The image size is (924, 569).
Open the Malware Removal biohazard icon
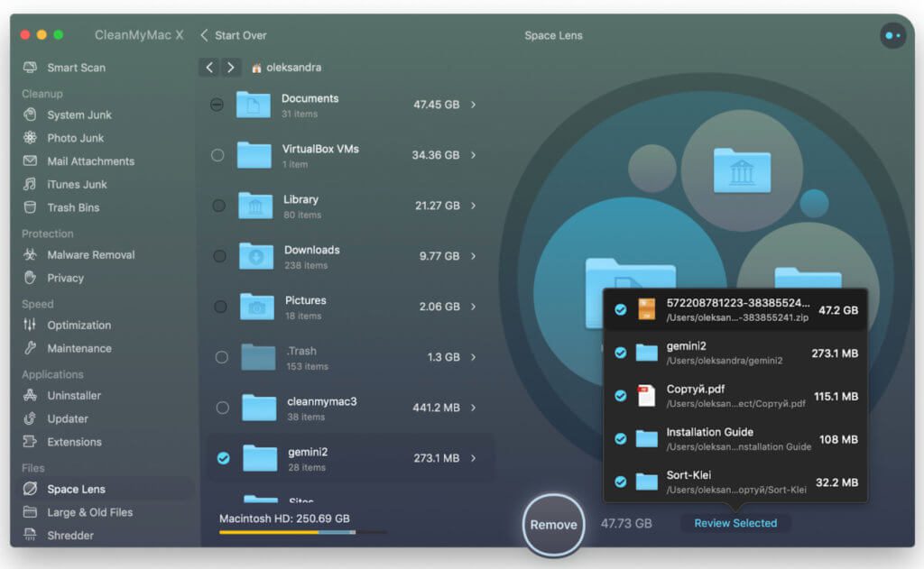coord(30,254)
